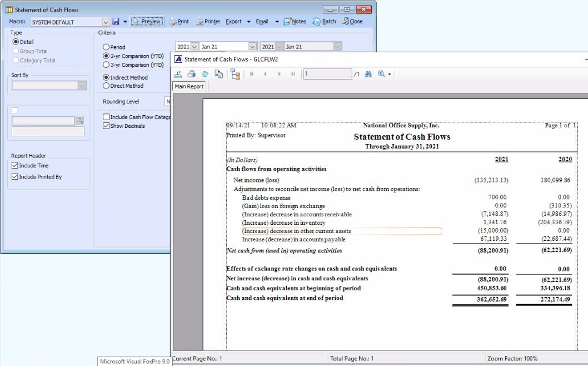
Task: Click the Export button
Action: [233, 21]
